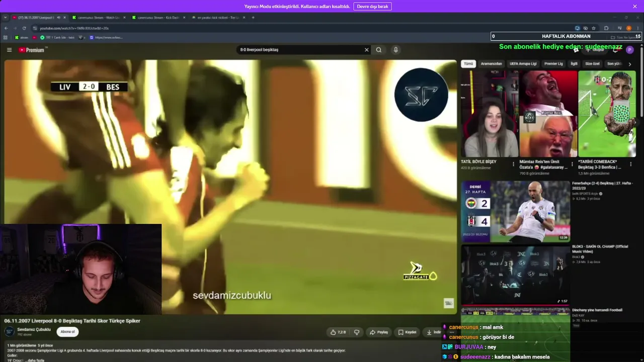Open the TATİL BÖYLE BİŞEY Short thumbnail

click(490, 114)
